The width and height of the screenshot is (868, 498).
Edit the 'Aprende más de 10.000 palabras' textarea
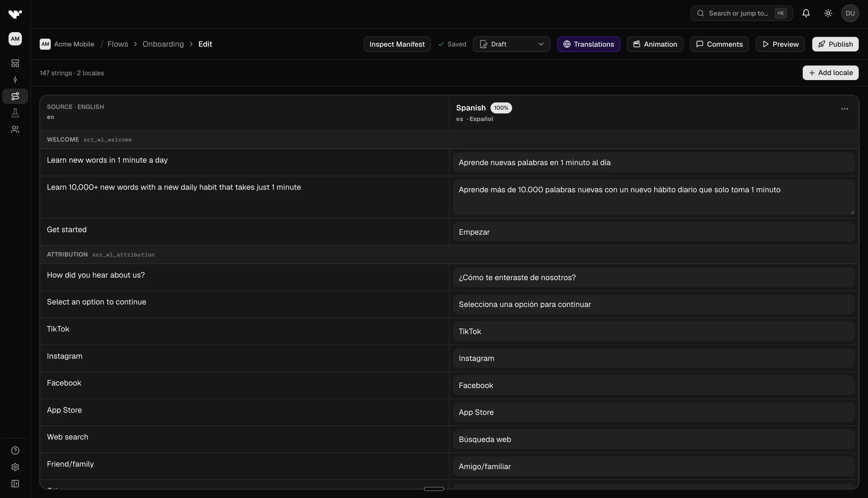[x=654, y=197]
